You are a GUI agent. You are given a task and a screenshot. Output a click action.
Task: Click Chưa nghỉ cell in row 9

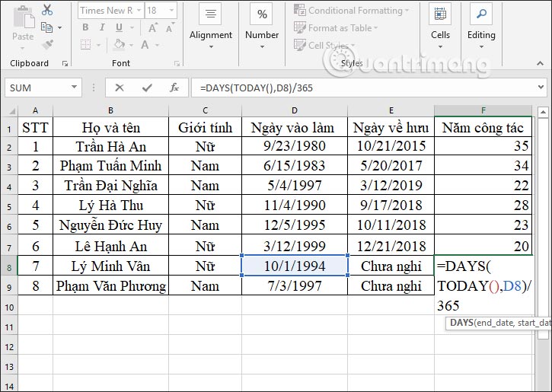(x=391, y=285)
